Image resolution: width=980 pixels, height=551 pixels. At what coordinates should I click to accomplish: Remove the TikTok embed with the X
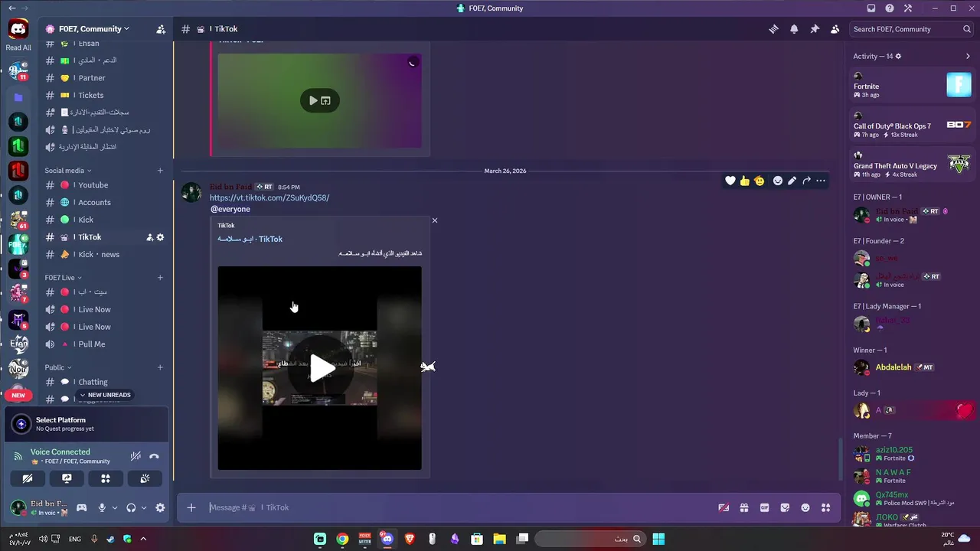435,220
